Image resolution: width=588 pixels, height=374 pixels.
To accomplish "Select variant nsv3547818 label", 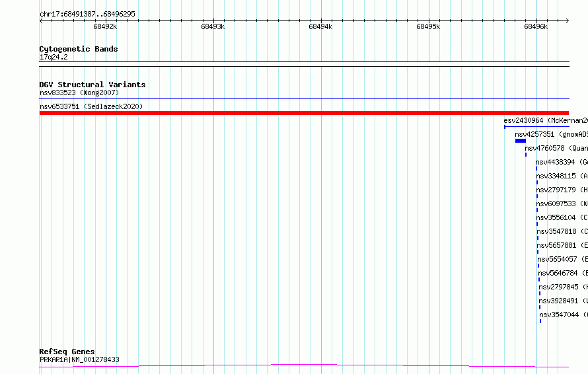I will 562,231.
